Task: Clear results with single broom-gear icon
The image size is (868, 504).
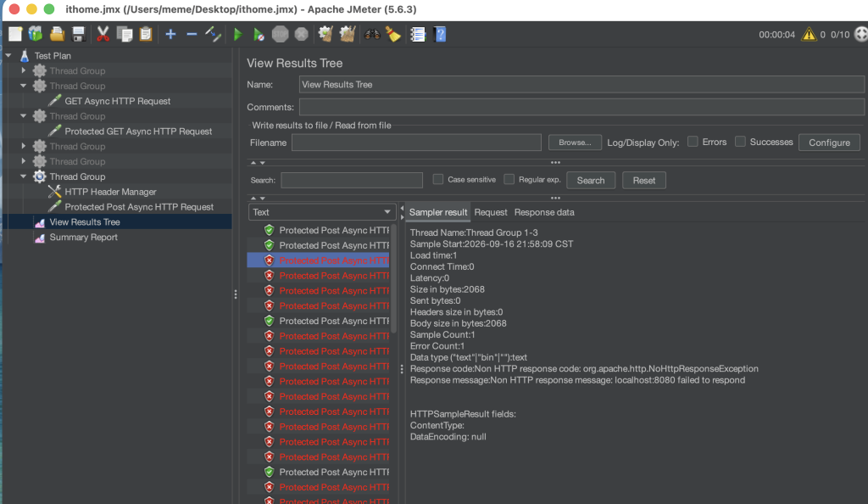Action: pyautogui.click(x=325, y=34)
